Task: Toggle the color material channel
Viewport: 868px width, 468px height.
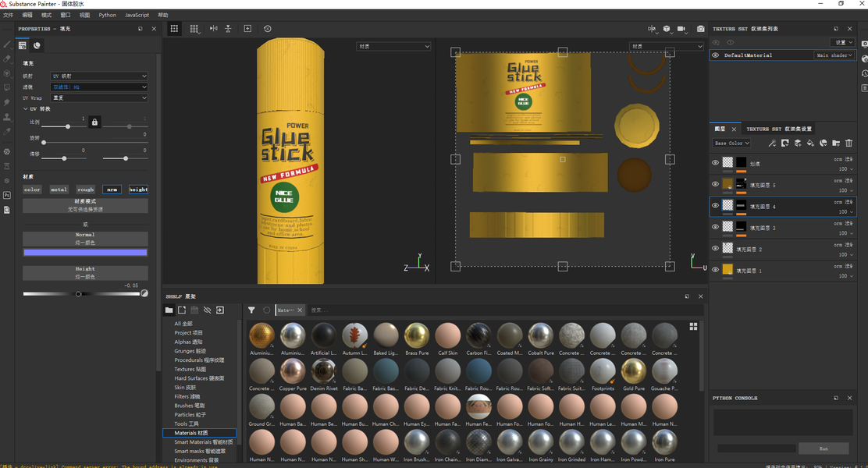Action: [32, 190]
